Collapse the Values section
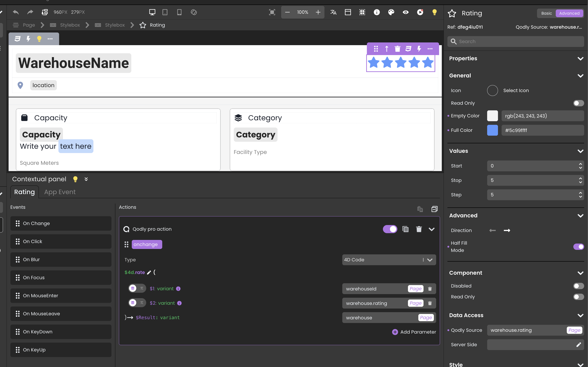This screenshot has height=367, width=588. (580, 151)
